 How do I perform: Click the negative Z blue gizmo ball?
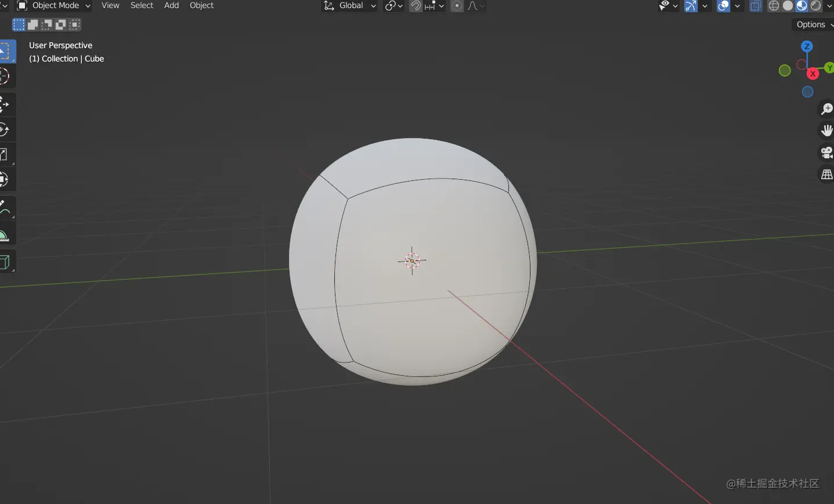click(x=807, y=92)
